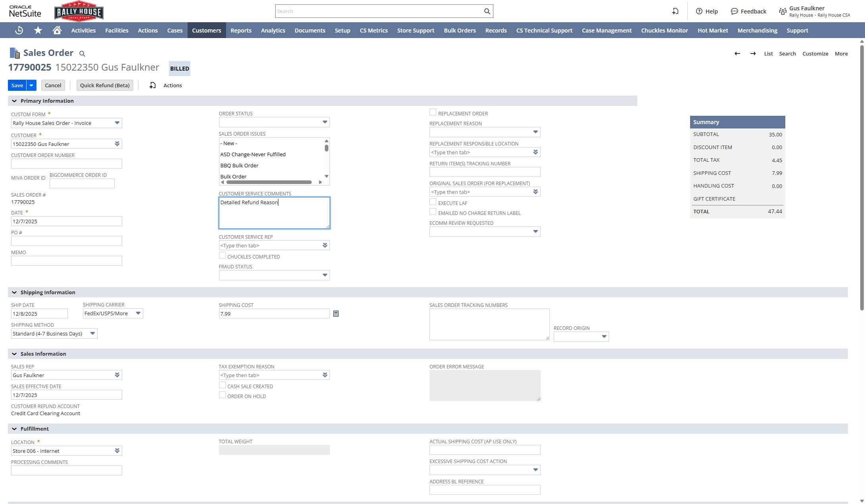Open the user role switcher icon

tap(783, 11)
